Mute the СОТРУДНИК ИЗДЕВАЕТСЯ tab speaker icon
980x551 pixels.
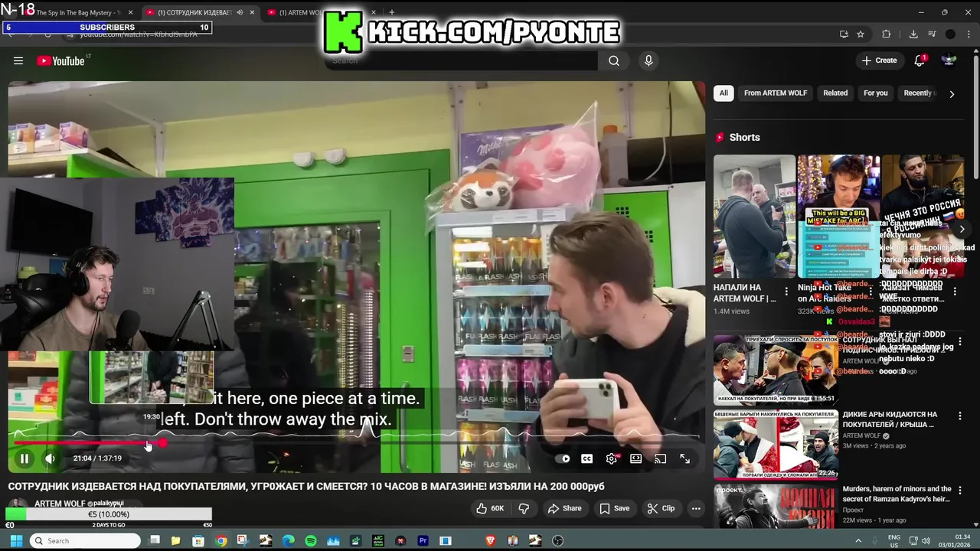240,12
